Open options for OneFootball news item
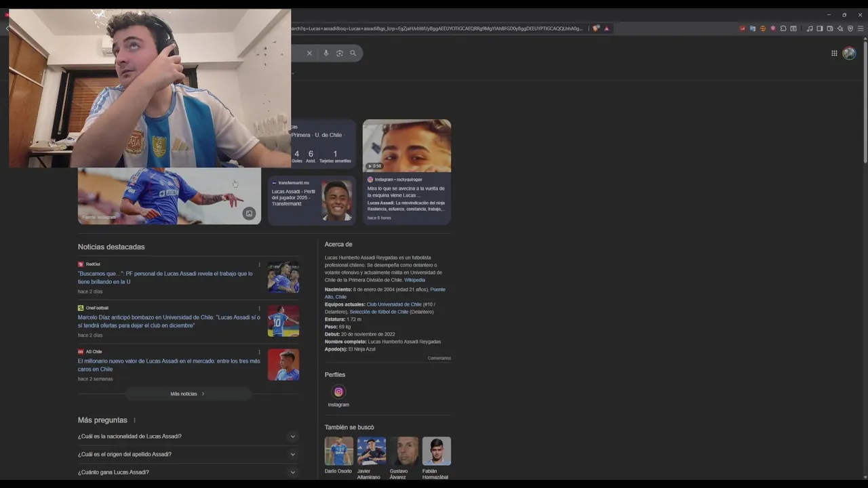Image resolution: width=868 pixels, height=488 pixels. 259,308
